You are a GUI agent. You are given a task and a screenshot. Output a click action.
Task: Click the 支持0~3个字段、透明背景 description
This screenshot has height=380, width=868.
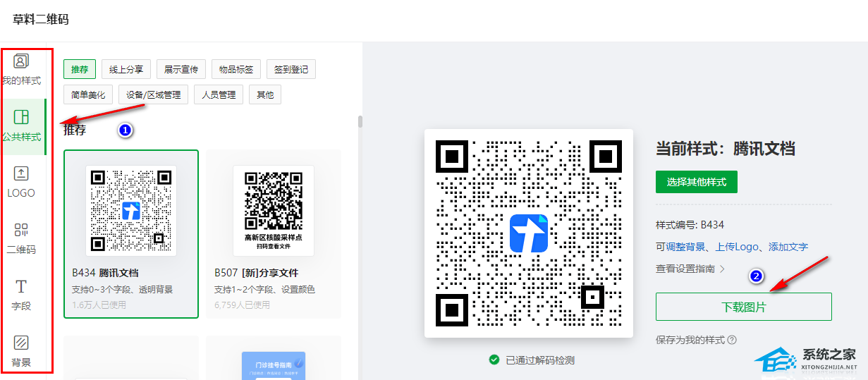[x=122, y=289]
